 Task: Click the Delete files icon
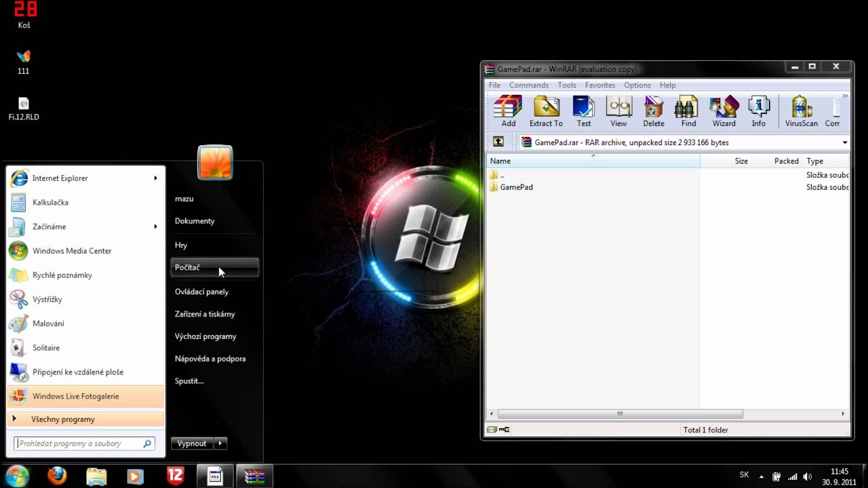(x=654, y=112)
